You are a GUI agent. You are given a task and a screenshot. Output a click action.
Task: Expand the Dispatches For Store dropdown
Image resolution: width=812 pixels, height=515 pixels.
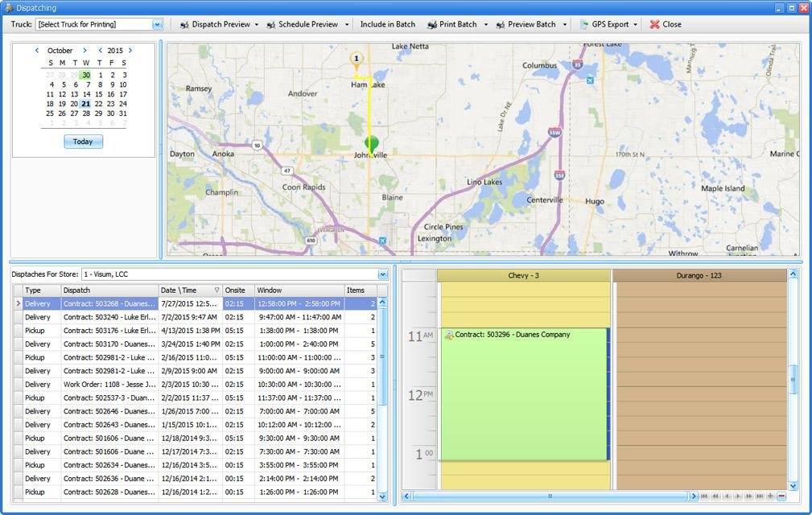(383, 274)
